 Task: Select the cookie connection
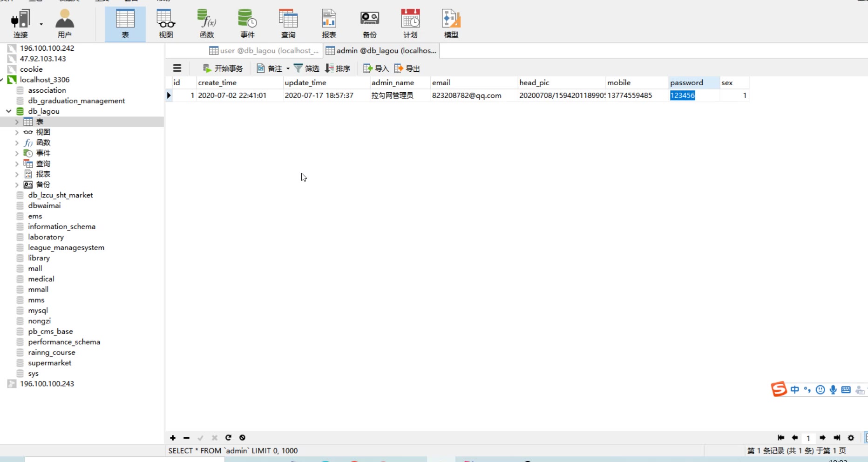[31, 69]
